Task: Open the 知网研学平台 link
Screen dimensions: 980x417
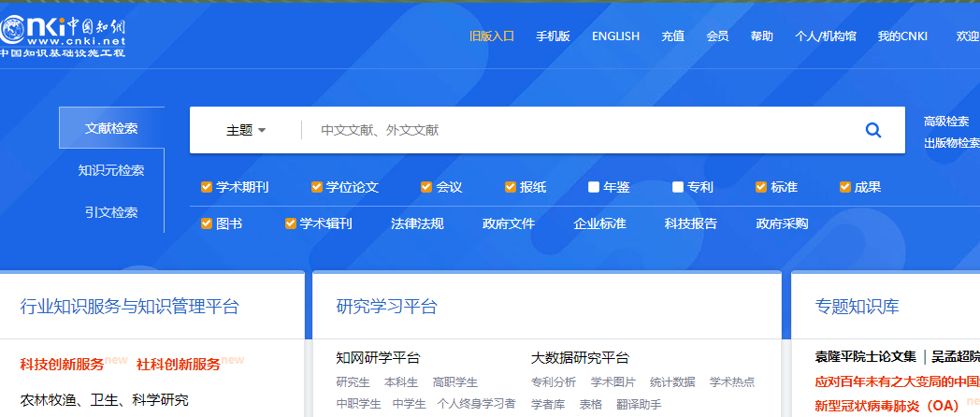Action: 378,357
